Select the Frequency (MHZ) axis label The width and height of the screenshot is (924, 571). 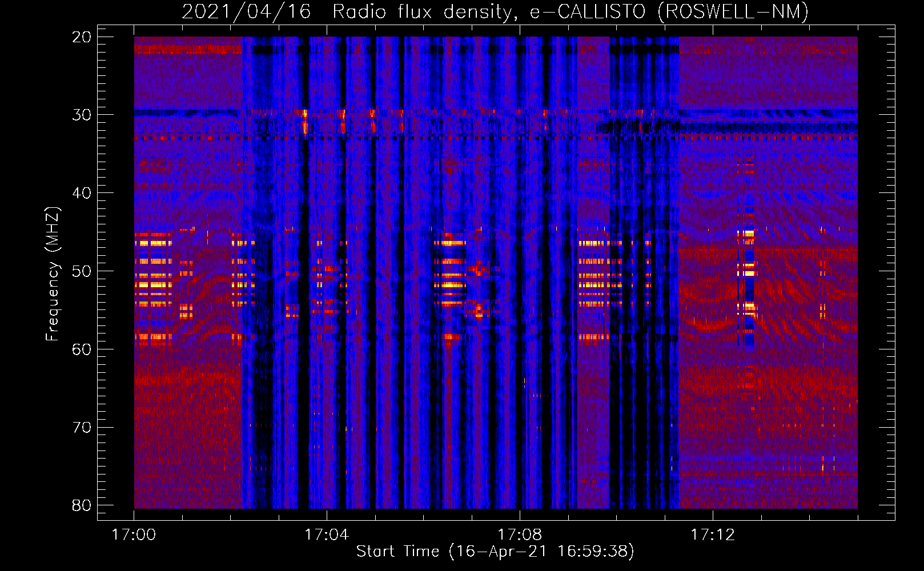point(52,274)
